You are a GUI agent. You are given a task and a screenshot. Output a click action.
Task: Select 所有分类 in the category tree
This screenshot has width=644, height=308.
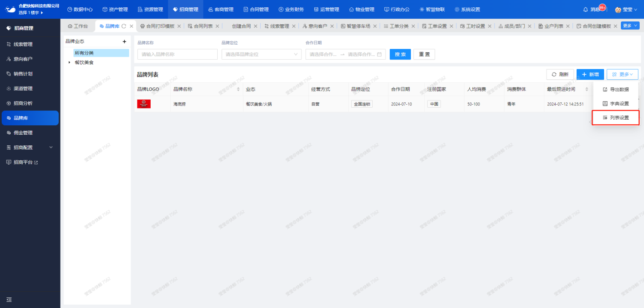84,53
